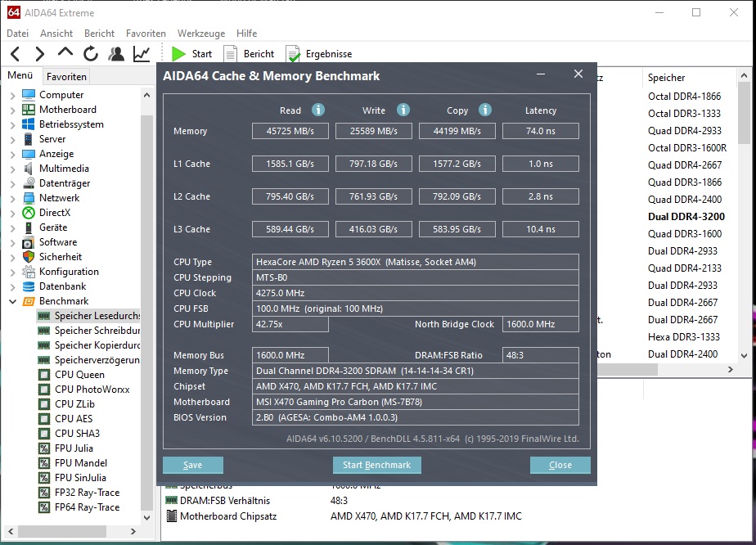The height and width of the screenshot is (545, 756).
Task: Click the Ergebnisse checkmark document icon
Action: click(293, 54)
